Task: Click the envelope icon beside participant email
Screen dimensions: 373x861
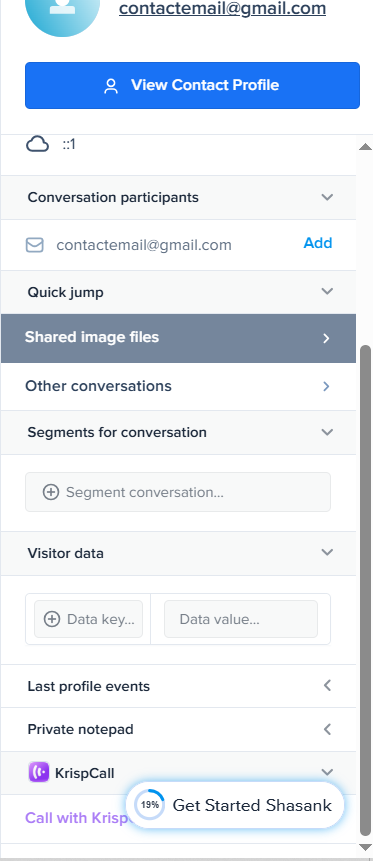Action: 35,245
